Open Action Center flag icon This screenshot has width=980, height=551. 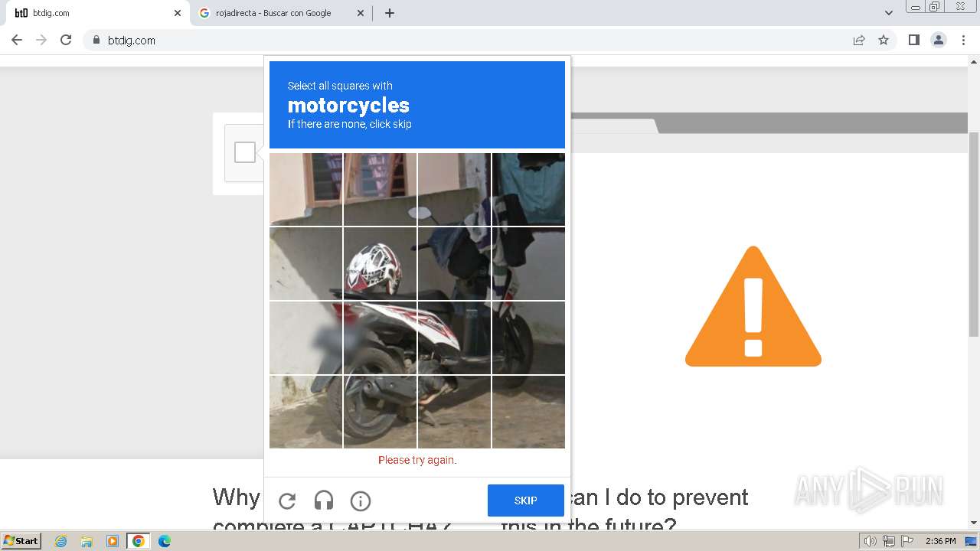[x=907, y=541]
